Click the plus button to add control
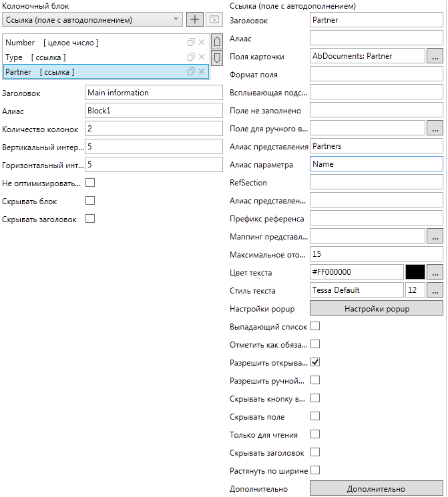This screenshot has height=497, width=448. click(x=194, y=19)
